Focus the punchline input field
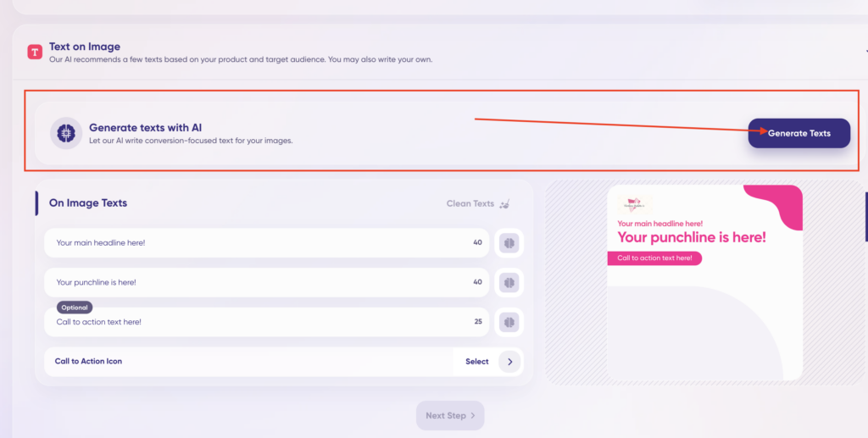 266,283
